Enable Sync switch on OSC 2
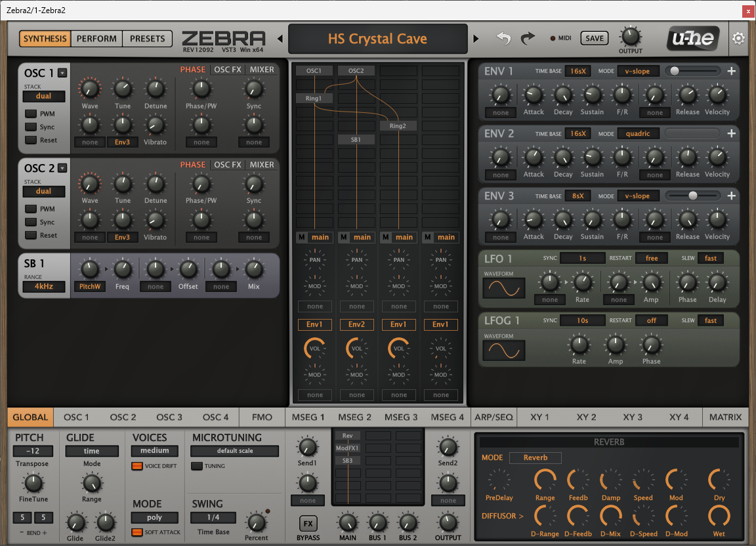Screen dimensions: 756x546 [31, 222]
